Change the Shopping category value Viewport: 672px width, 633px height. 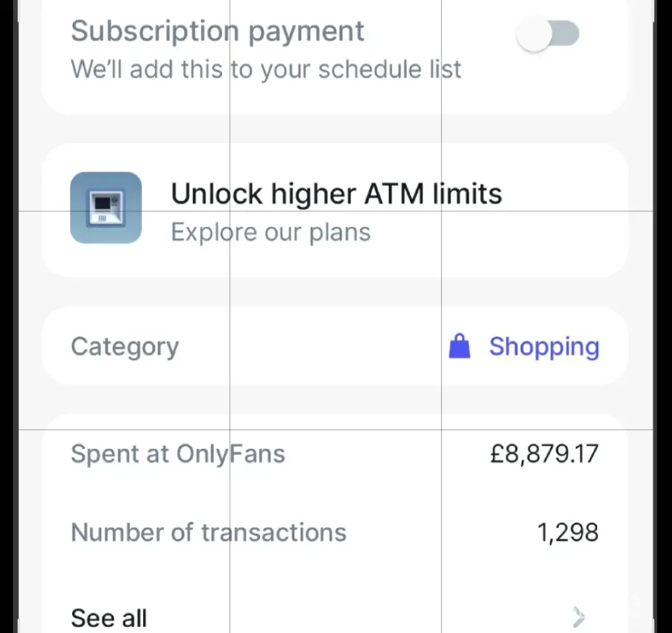[544, 347]
